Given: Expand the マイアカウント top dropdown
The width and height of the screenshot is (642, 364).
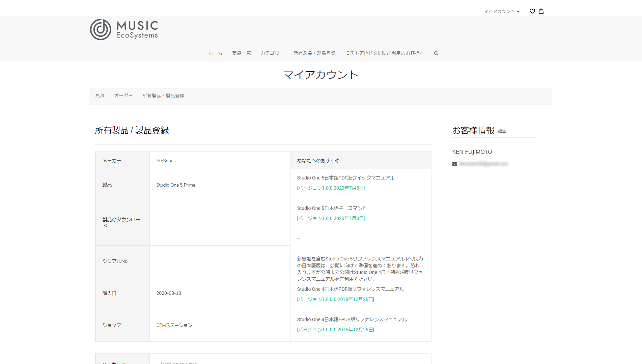Looking at the screenshot, I should point(502,11).
